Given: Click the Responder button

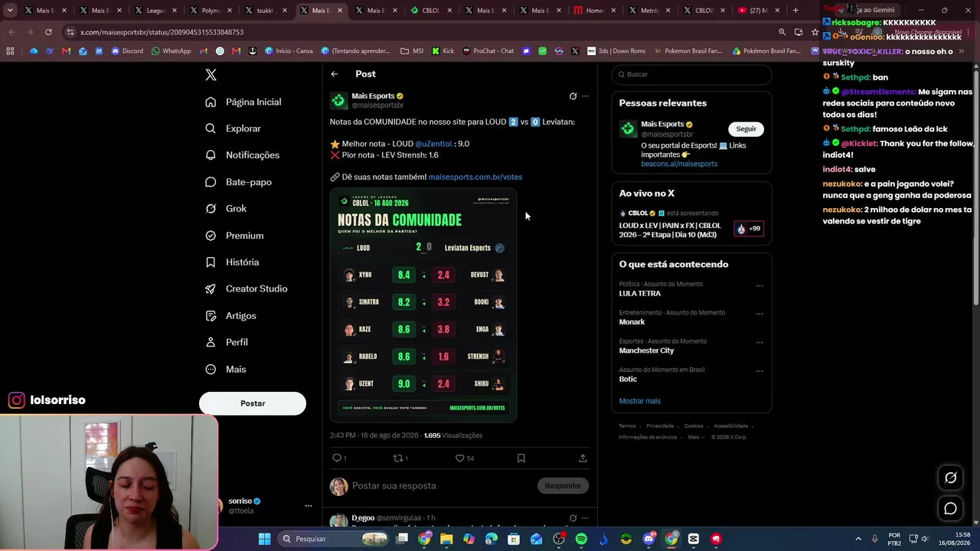Looking at the screenshot, I should tap(563, 486).
